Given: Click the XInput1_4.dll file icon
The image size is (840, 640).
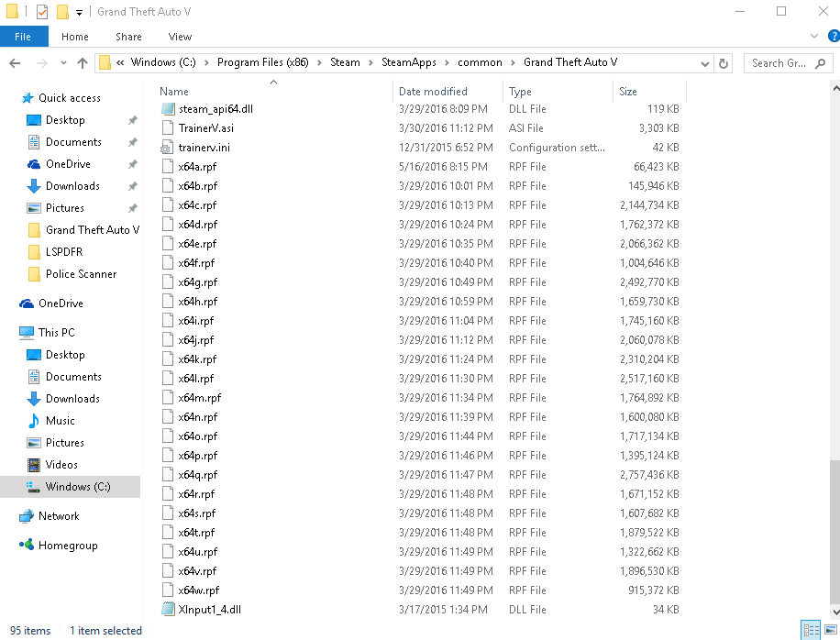Looking at the screenshot, I should coord(168,610).
